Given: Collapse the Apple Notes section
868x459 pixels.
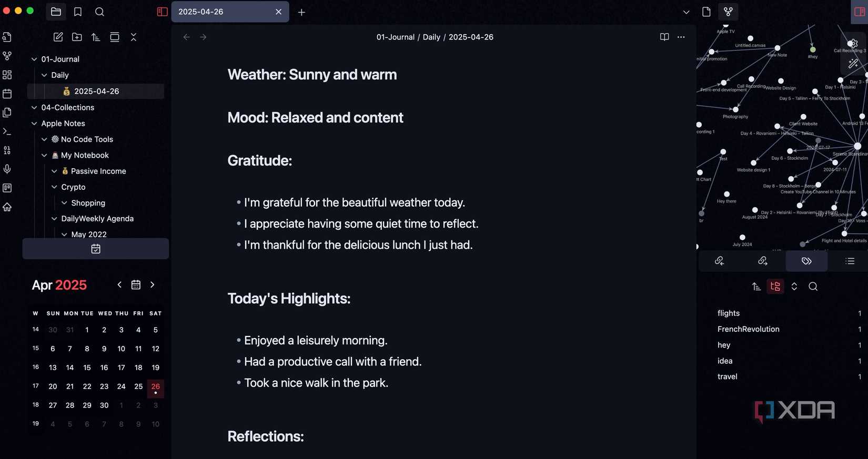Looking at the screenshot, I should [34, 123].
